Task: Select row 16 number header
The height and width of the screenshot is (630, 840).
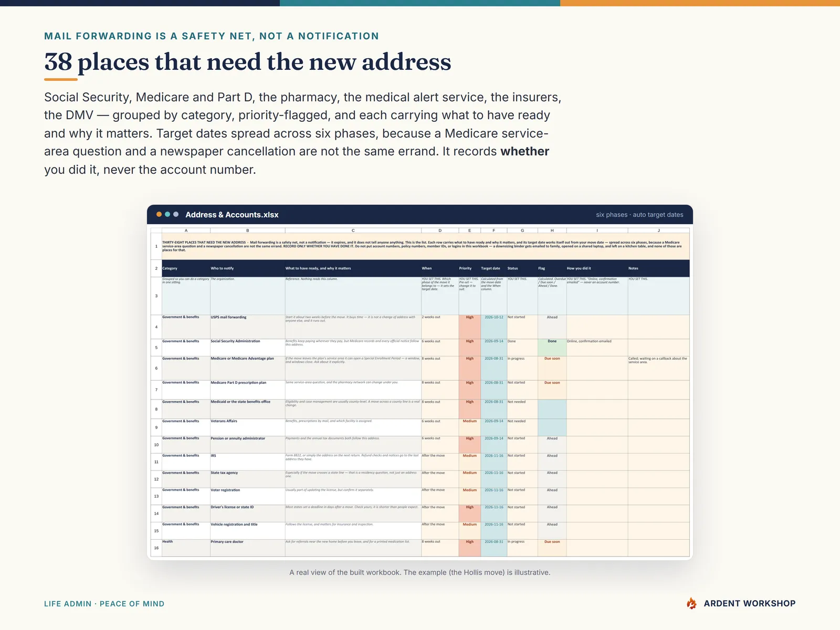Action: [x=156, y=548]
